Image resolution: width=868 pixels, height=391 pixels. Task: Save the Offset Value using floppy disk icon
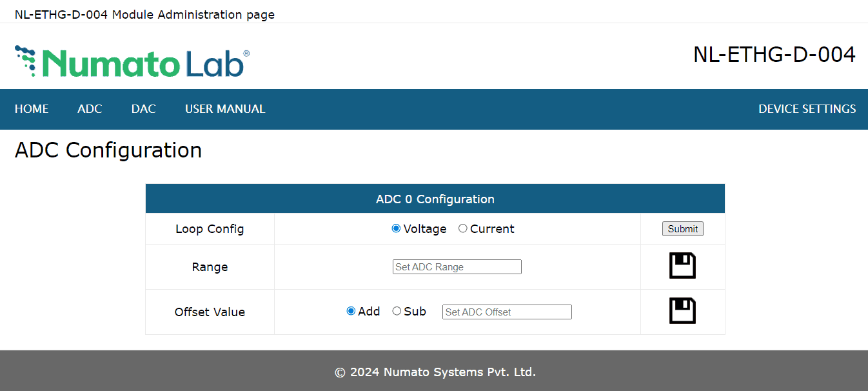[682, 311]
